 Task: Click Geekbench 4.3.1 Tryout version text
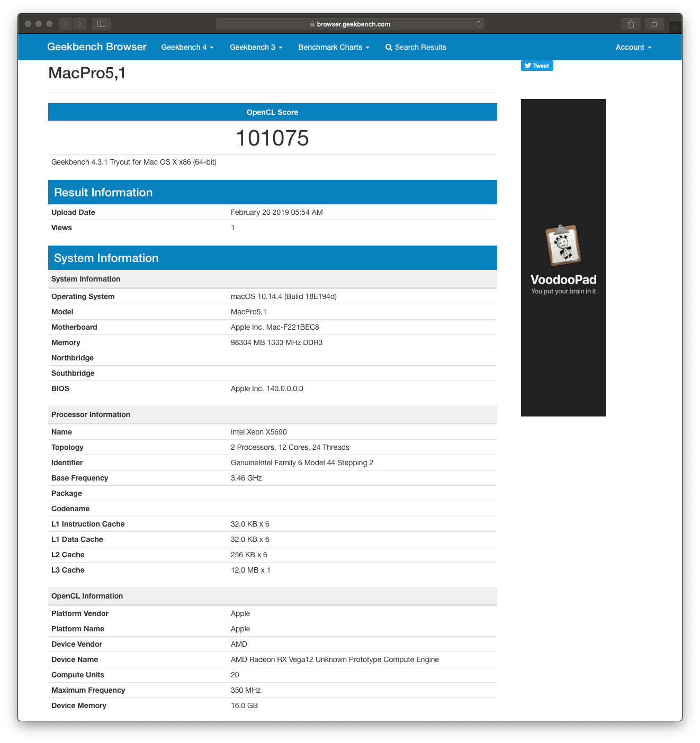click(134, 162)
